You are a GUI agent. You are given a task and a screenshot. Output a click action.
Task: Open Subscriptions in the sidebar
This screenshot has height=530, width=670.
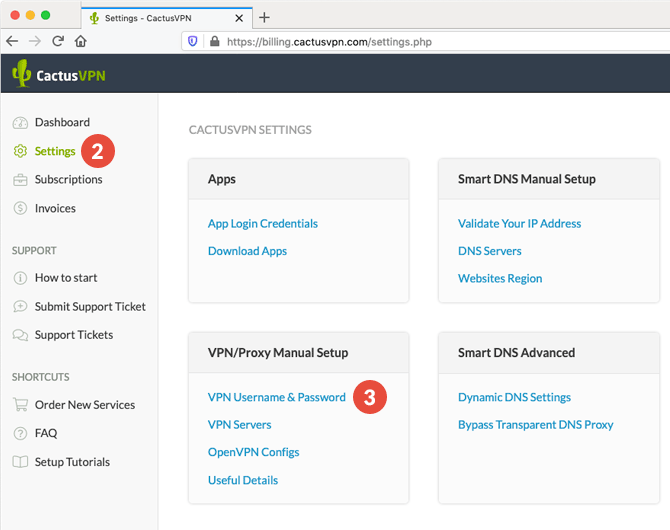pos(68,180)
